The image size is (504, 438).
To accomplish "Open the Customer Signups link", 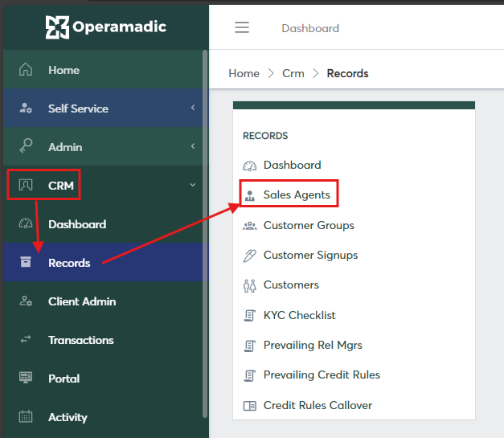I will click(x=310, y=255).
